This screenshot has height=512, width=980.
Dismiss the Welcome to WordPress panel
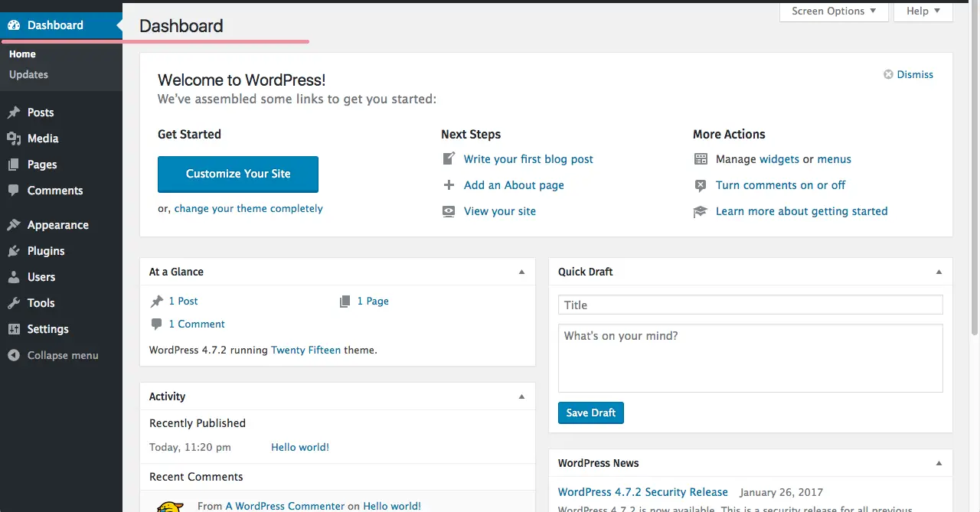coord(909,74)
